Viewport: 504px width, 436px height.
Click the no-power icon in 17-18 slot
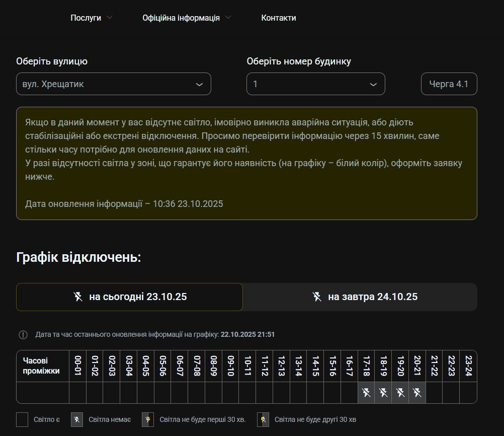coord(366,393)
